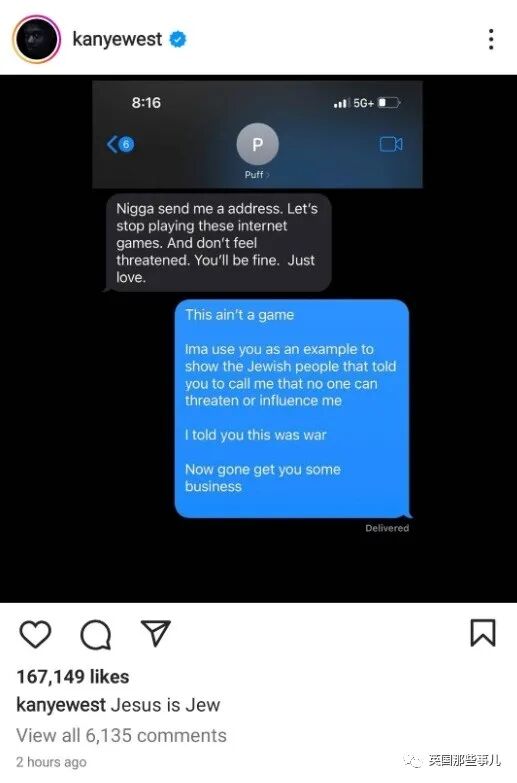Open kanyewest profile picture
The width and height of the screenshot is (517, 783).
[36, 39]
